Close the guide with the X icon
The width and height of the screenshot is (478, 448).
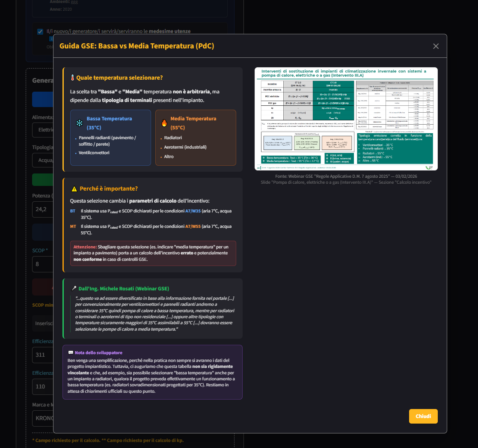436,46
